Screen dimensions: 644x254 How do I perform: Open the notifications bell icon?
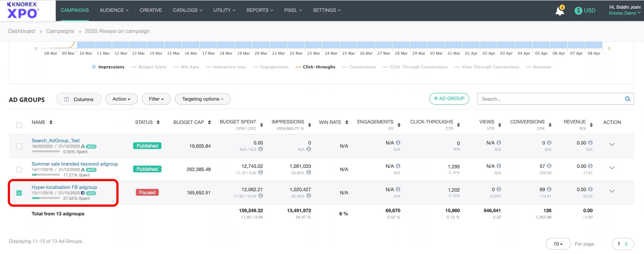point(559,11)
